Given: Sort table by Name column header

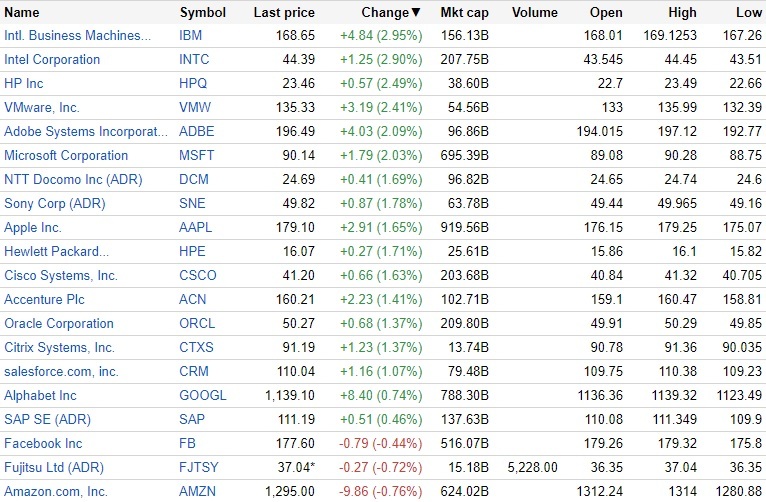Looking at the screenshot, I should click(22, 13).
